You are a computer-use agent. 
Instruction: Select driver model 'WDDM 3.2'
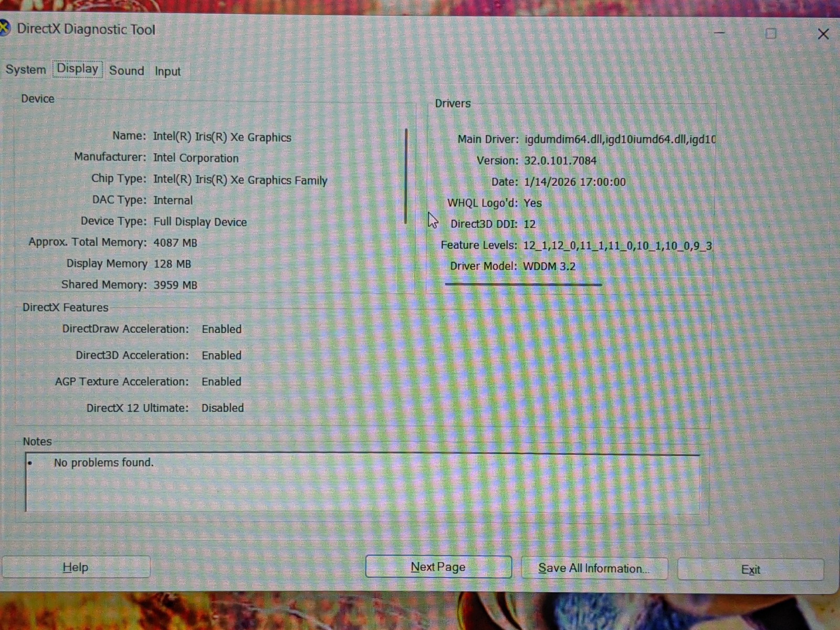pos(549,266)
